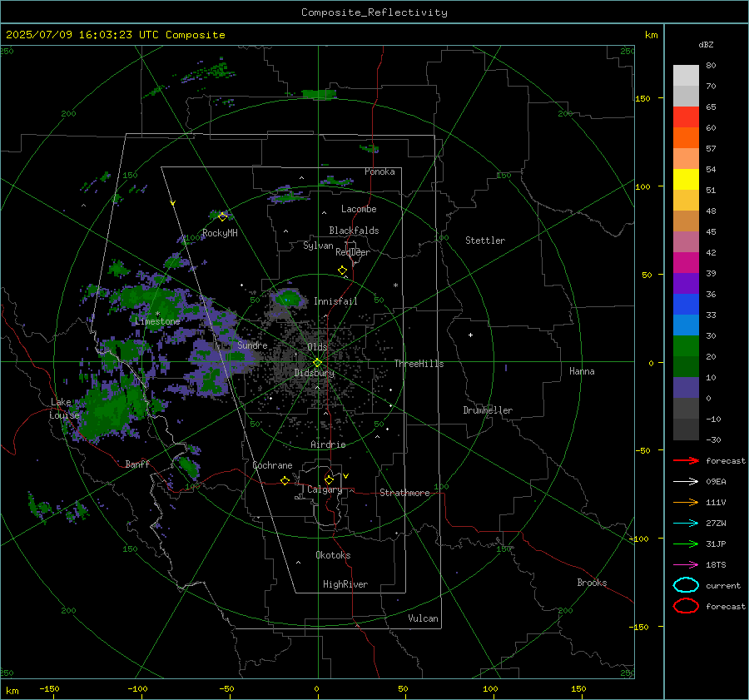Click the cyan current ellipse icon
This screenshot has width=749, height=700.
pos(686,585)
